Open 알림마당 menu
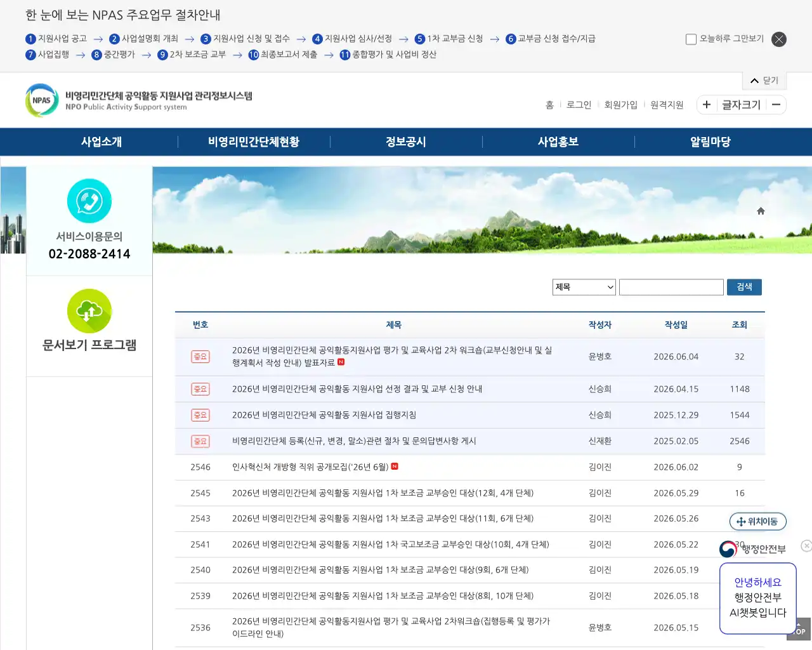812x650 pixels. coord(710,142)
